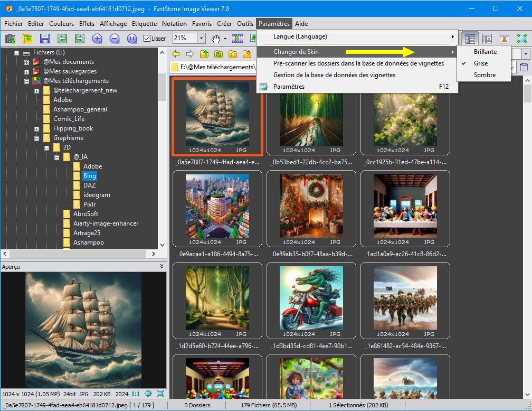Click the camera acquire-image icon
Screen dimensions: 532x411
(x=10, y=39)
